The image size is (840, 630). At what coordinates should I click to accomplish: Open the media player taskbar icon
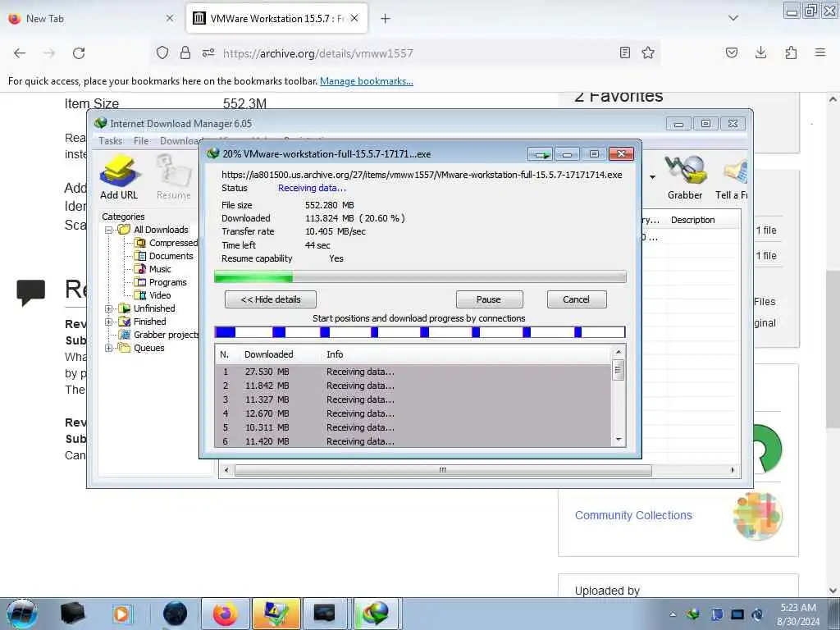pyautogui.click(x=121, y=614)
